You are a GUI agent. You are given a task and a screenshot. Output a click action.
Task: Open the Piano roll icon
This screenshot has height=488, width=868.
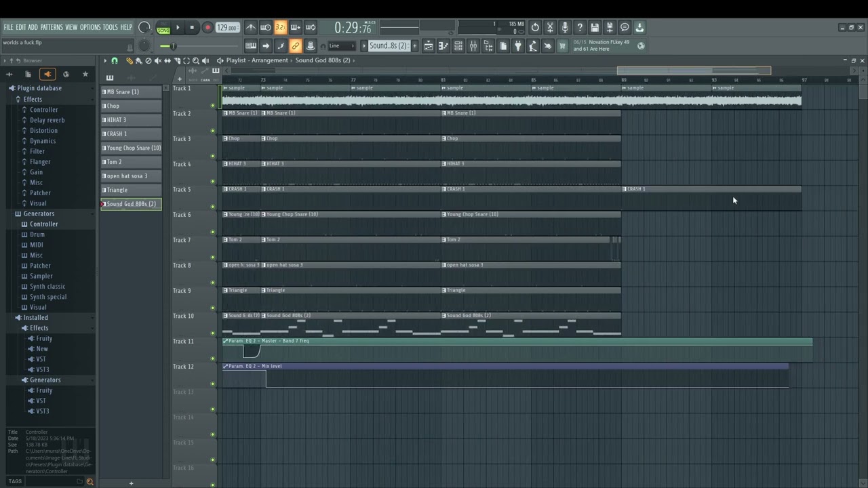click(x=443, y=46)
